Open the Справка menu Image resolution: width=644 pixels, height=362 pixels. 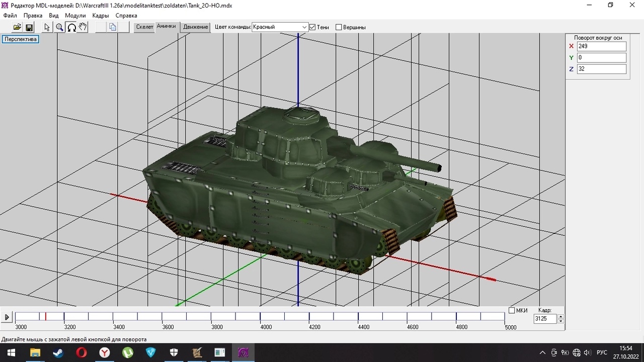click(126, 16)
